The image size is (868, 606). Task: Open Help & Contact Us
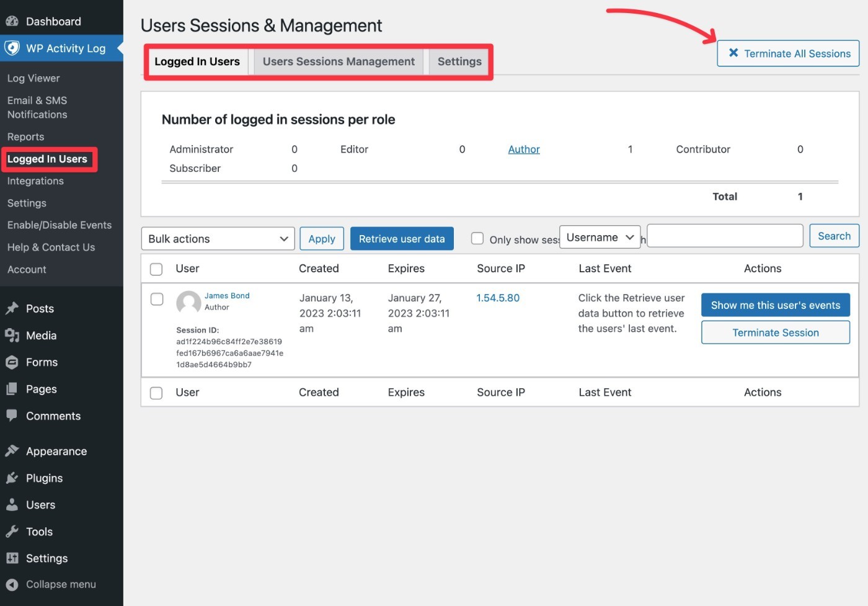51,247
